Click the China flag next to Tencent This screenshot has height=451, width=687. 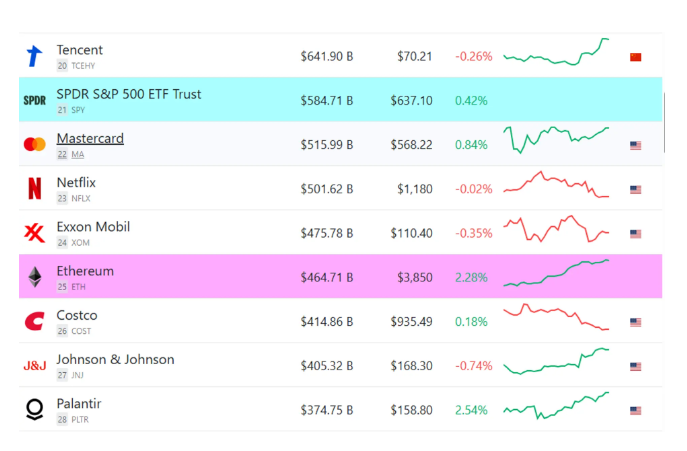point(635,57)
